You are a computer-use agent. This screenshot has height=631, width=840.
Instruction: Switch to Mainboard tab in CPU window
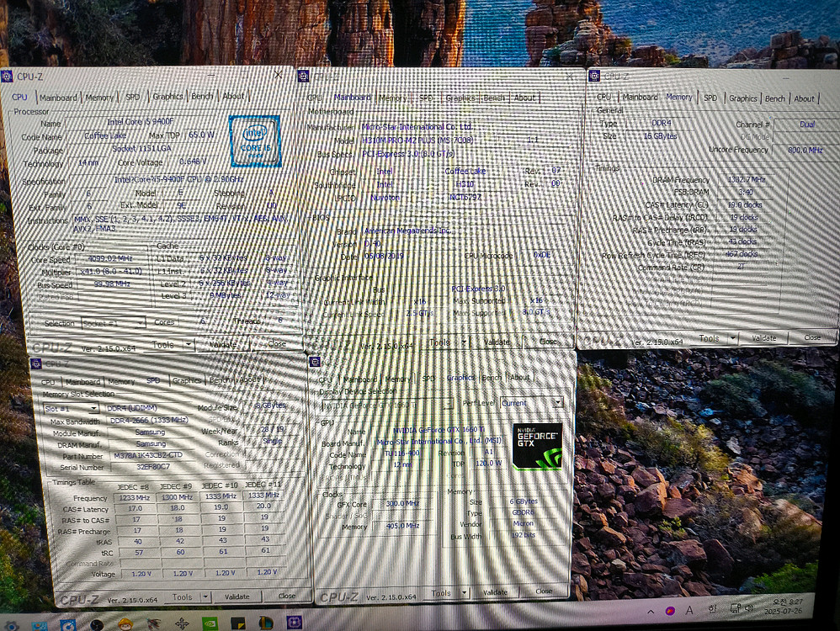[x=58, y=98]
